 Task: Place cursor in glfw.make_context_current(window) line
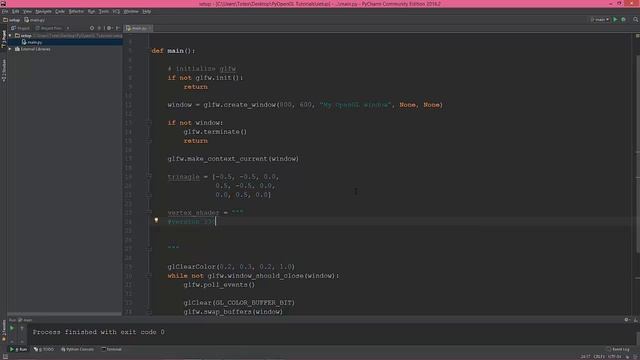coord(233,159)
